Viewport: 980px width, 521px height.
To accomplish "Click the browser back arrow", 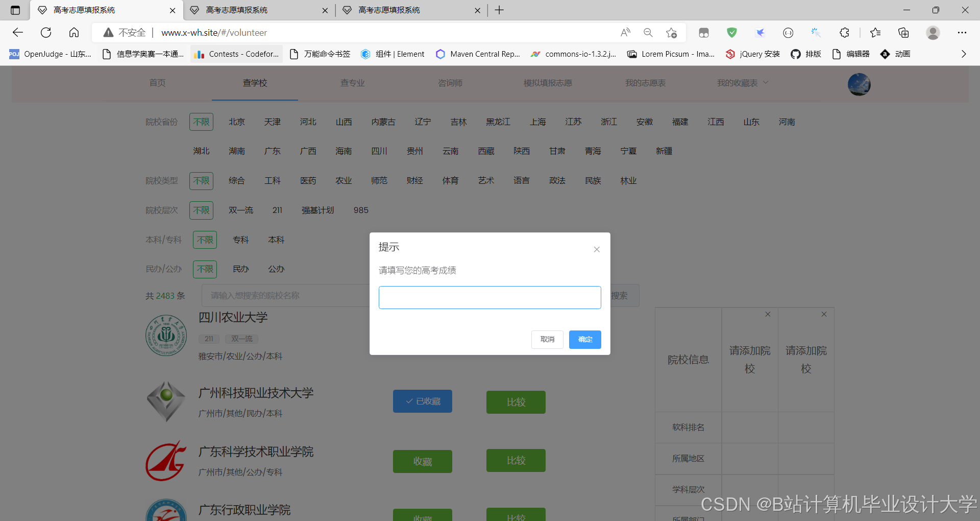I will pyautogui.click(x=18, y=33).
